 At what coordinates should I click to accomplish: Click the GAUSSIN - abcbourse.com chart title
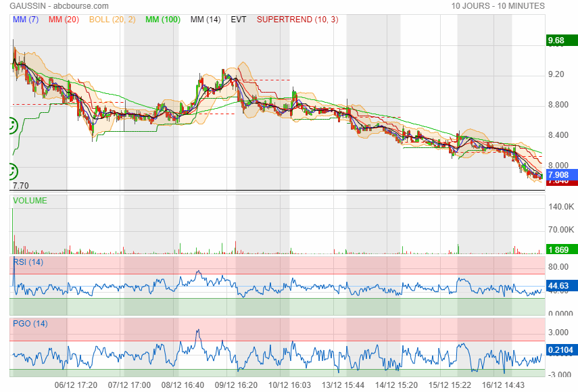click(59, 6)
